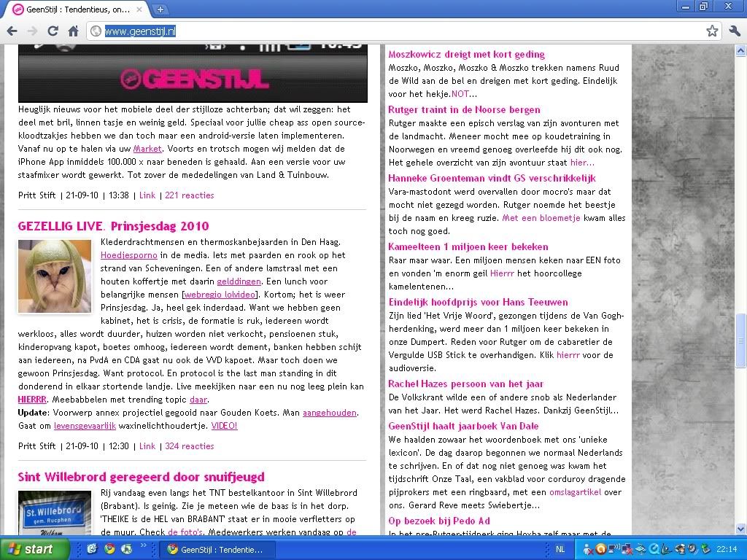The image size is (747, 560).
Task: Click the NOT link after 'voor het hekje'
Action: [x=460, y=94]
